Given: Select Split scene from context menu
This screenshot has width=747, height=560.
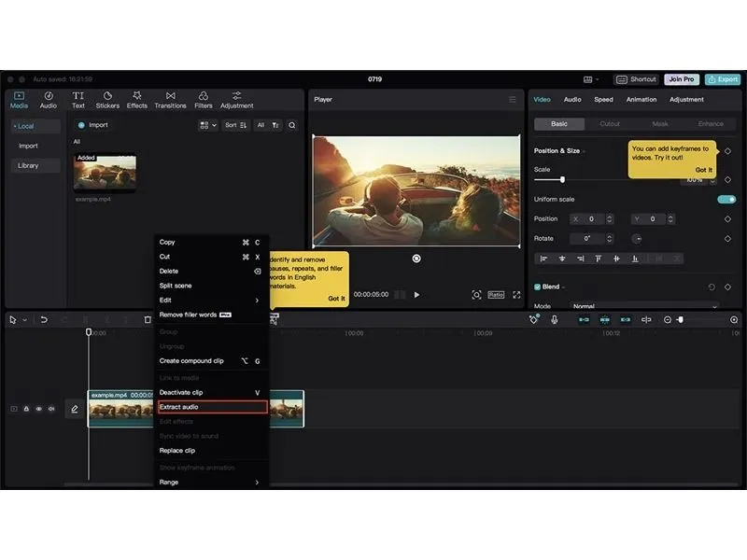Looking at the screenshot, I should (211, 286).
